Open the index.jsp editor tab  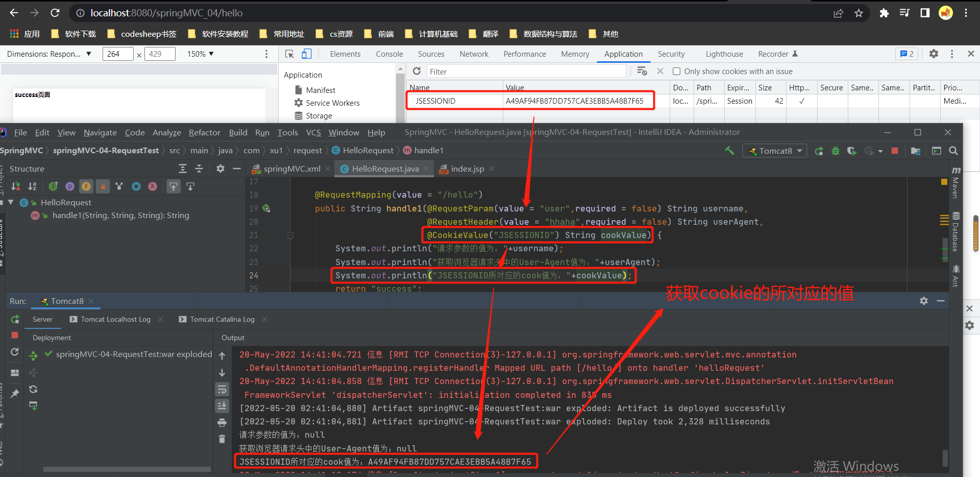(x=468, y=169)
